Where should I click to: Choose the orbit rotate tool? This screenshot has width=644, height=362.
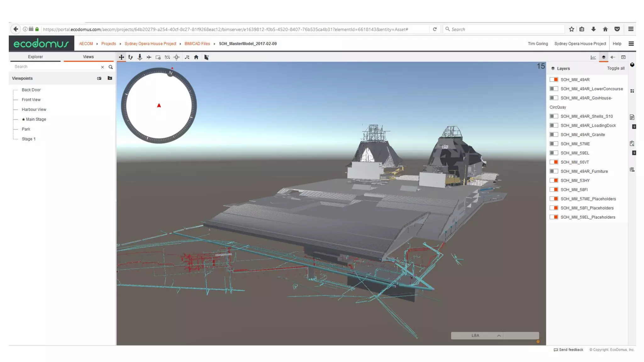(167, 57)
